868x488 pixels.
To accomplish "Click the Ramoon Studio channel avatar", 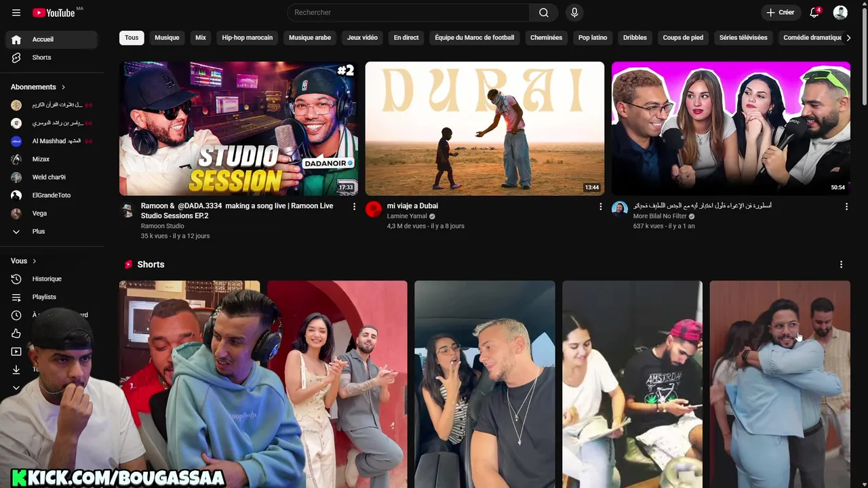I will click(x=127, y=209).
